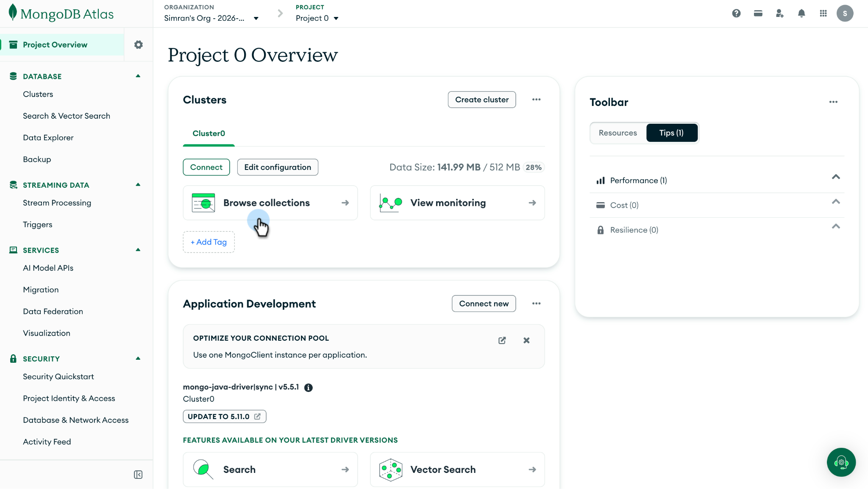Select the Cluster0 tab
The height and width of the screenshot is (489, 868).
click(x=209, y=133)
